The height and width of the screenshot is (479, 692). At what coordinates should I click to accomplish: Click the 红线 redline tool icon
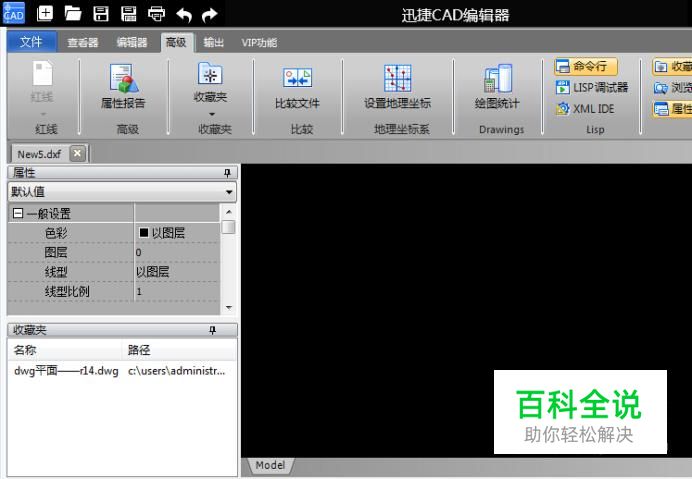[42, 73]
